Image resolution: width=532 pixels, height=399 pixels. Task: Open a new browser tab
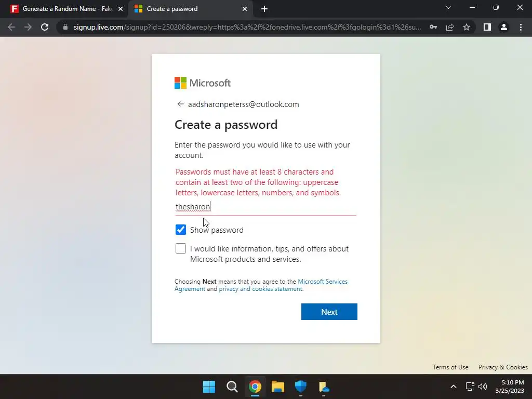click(x=264, y=9)
